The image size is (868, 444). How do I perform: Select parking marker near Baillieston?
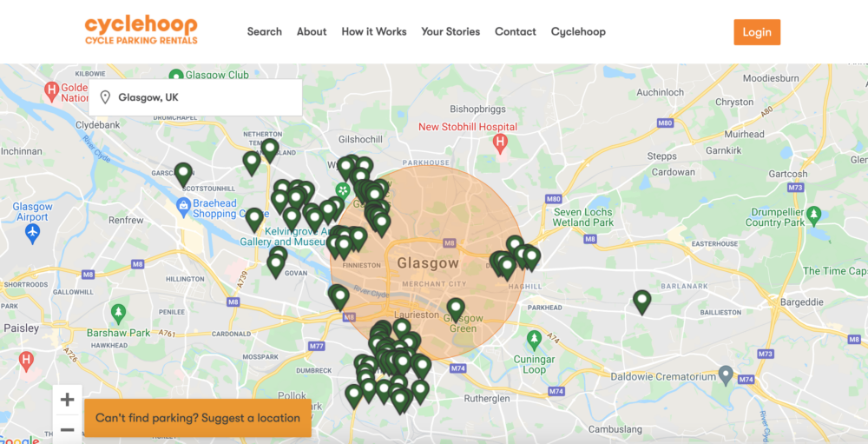click(641, 302)
